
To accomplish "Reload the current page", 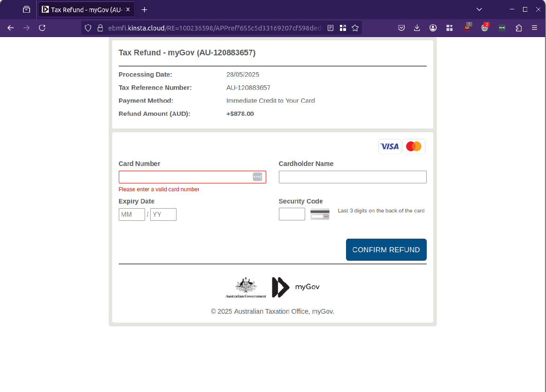I will [x=42, y=28].
